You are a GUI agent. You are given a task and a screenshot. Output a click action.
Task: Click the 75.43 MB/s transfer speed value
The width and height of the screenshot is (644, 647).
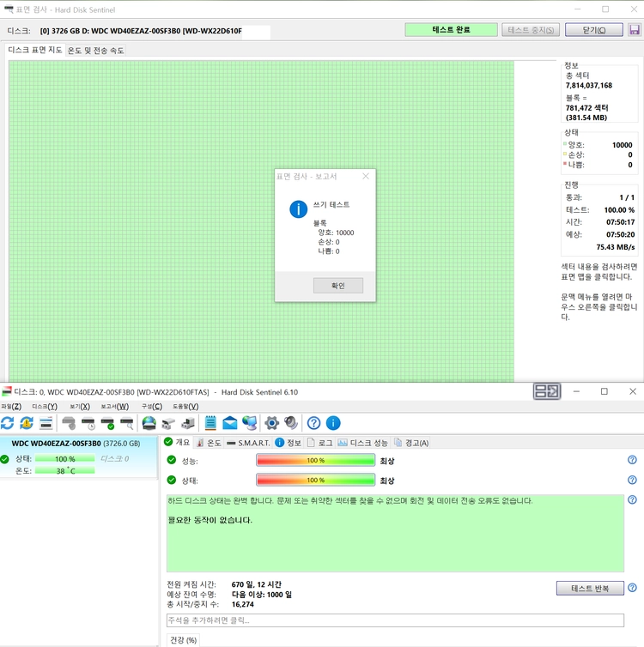pyautogui.click(x=615, y=247)
